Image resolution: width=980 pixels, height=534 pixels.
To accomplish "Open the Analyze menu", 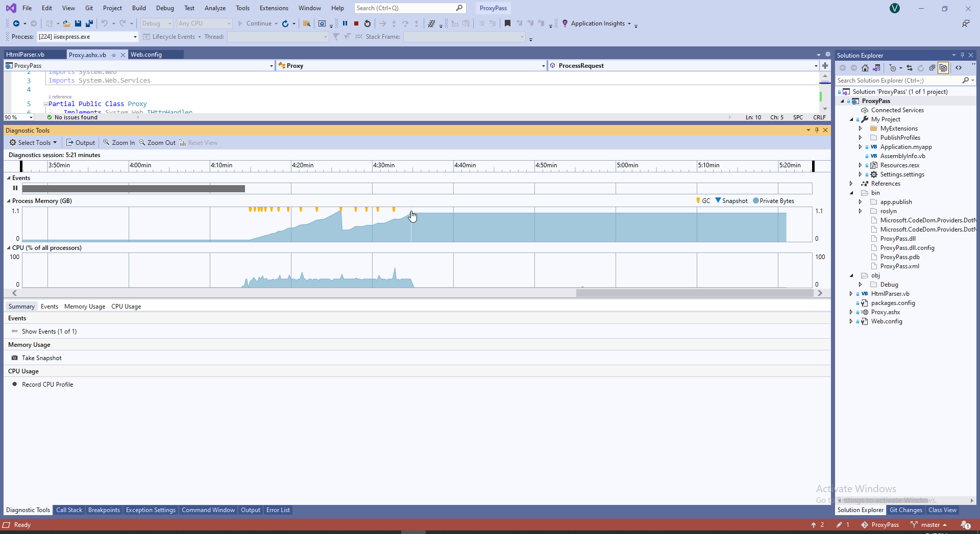I will (x=215, y=8).
